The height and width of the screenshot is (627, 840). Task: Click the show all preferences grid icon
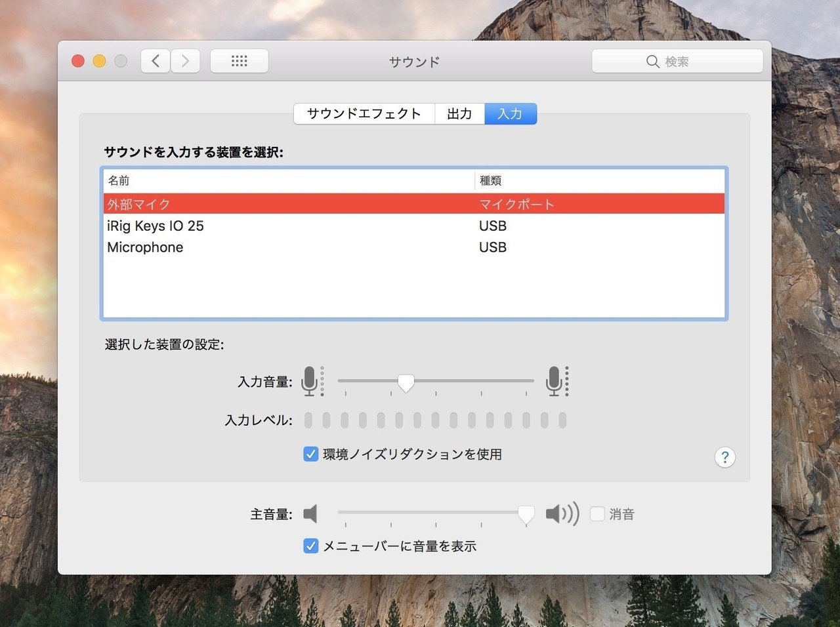[x=239, y=60]
